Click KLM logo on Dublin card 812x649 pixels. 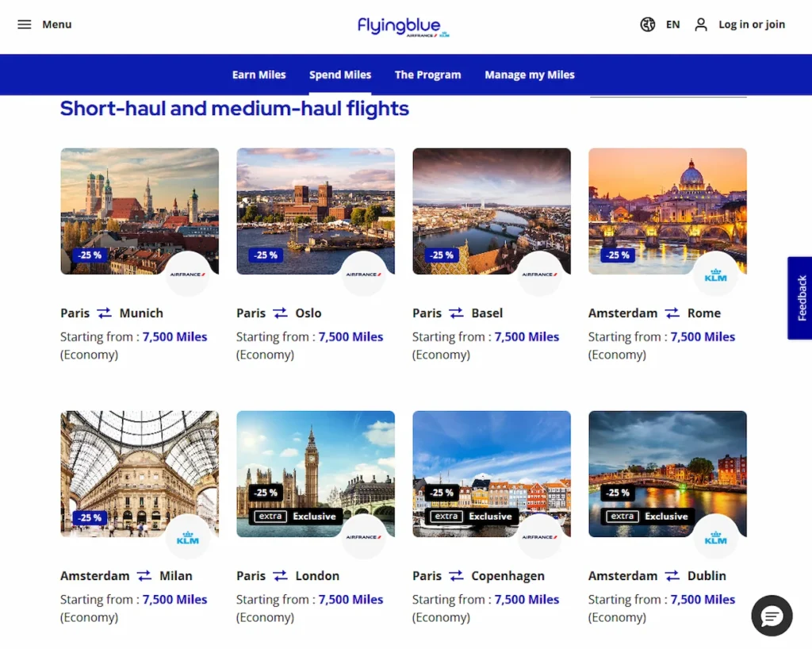[716, 536]
